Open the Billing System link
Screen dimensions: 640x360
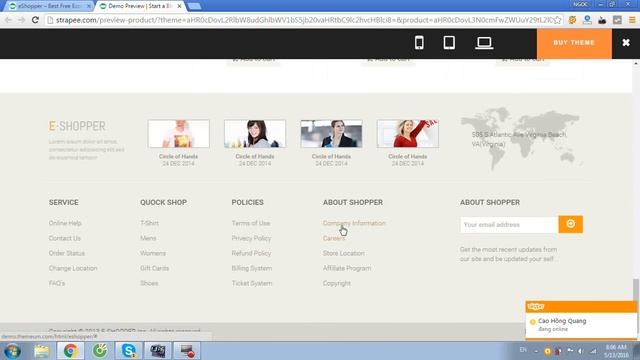(x=251, y=268)
